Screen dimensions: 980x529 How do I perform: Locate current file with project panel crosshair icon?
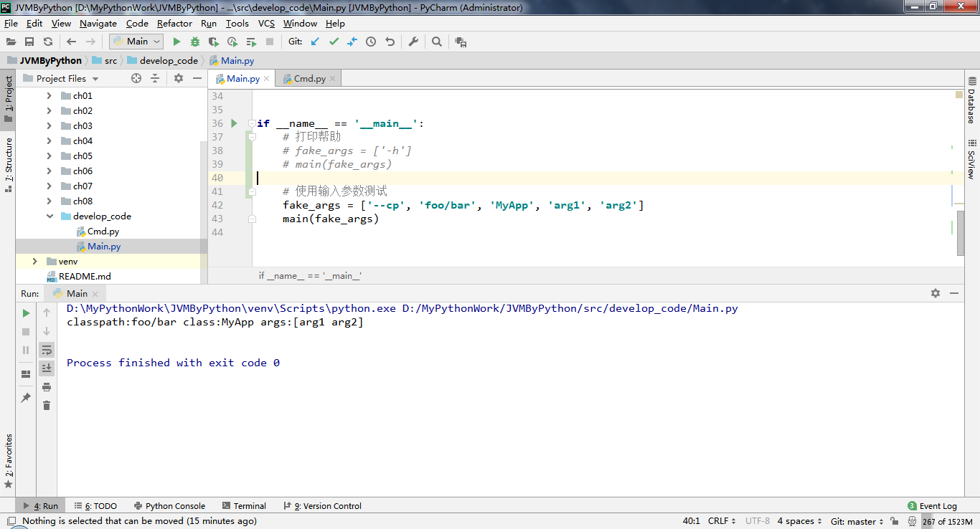(x=136, y=78)
